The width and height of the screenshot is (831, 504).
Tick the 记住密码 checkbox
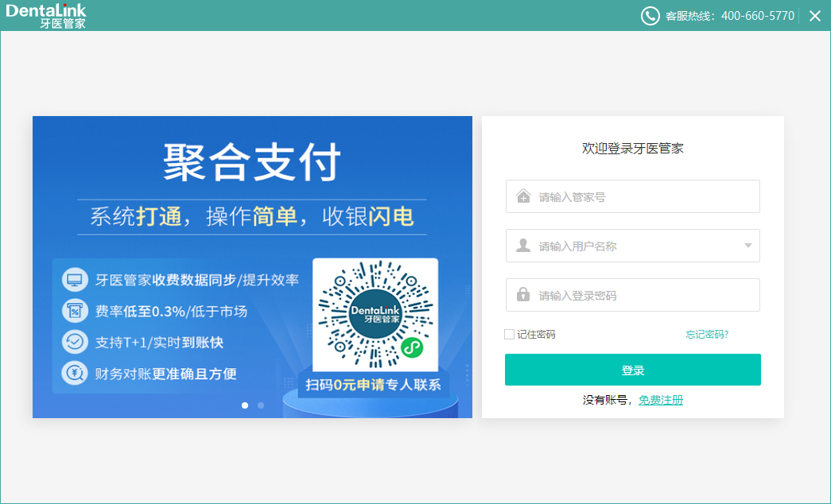509,335
